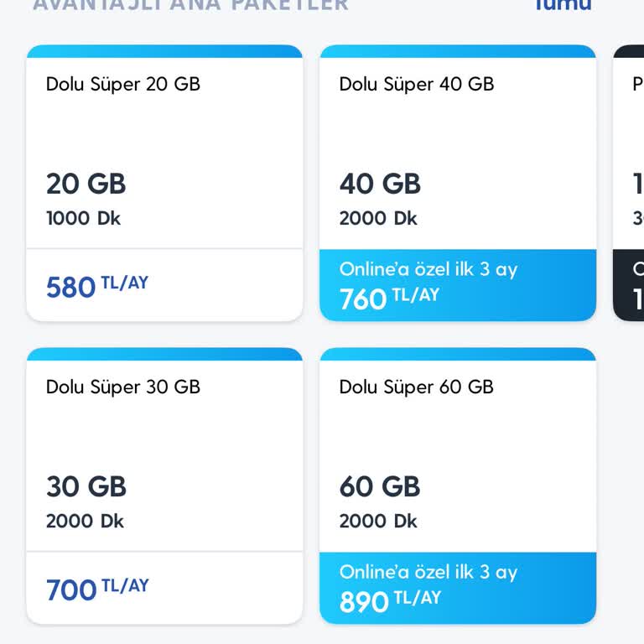Tap 2000 Dk in the 60 GB card

378,521
